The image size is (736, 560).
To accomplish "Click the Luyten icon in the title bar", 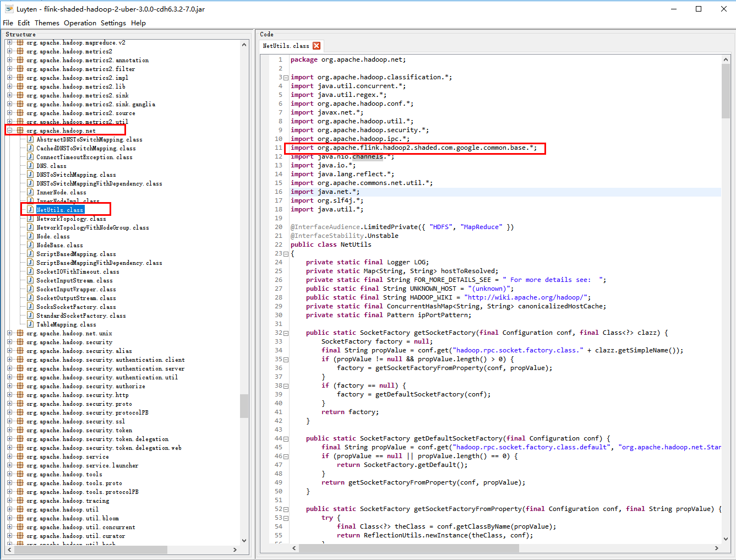I will [9, 8].
